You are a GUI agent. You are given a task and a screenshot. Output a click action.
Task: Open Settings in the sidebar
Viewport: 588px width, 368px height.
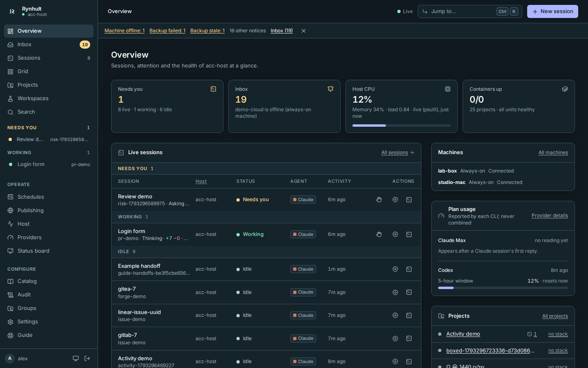click(x=49, y=322)
